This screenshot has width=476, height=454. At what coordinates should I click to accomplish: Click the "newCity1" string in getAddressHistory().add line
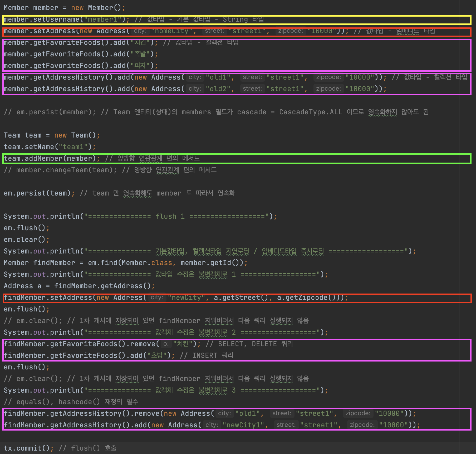(x=243, y=425)
